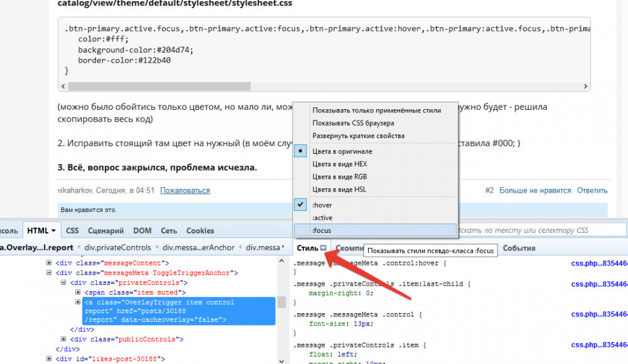Screen dimensions: 628x364
Task: Click the Ответить link
Action: coord(592,190)
